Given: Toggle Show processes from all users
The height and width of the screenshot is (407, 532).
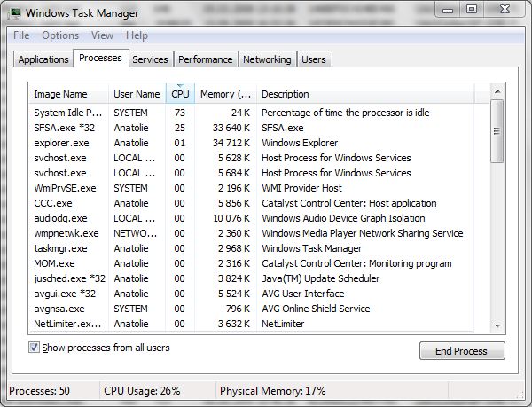Looking at the screenshot, I should tap(35, 348).
